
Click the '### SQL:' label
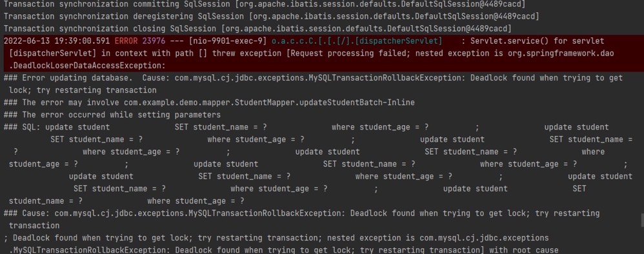[22, 127]
